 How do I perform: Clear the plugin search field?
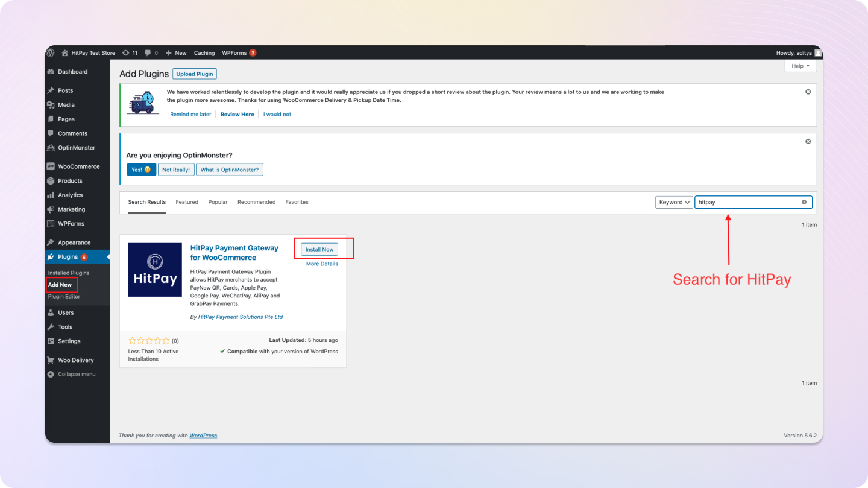pyautogui.click(x=804, y=202)
